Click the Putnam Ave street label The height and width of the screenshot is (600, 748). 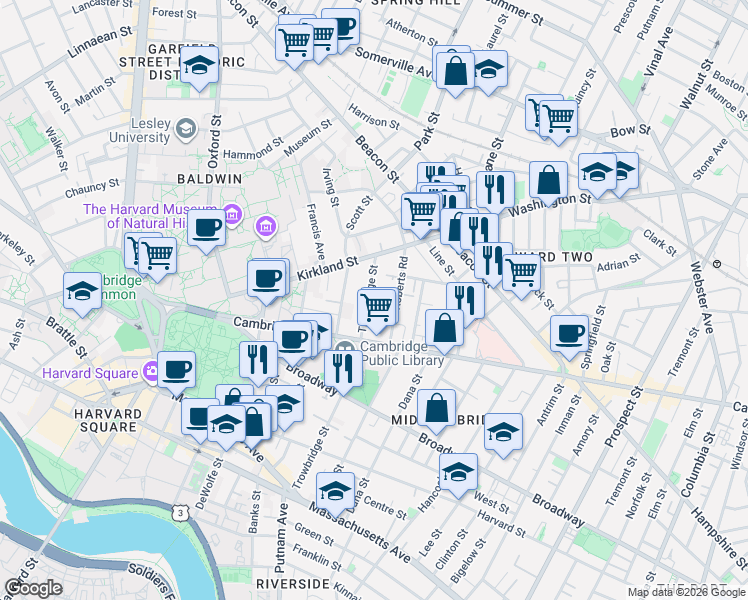[281, 538]
